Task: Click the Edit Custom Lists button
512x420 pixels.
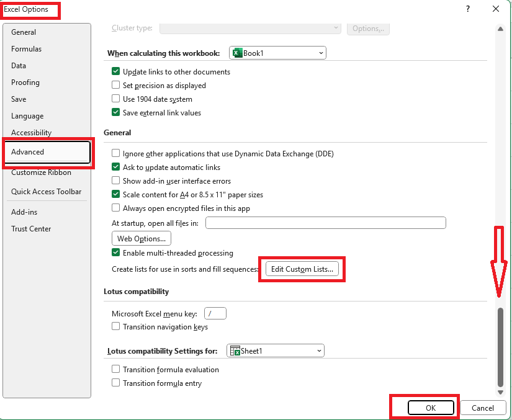Action: [x=302, y=269]
